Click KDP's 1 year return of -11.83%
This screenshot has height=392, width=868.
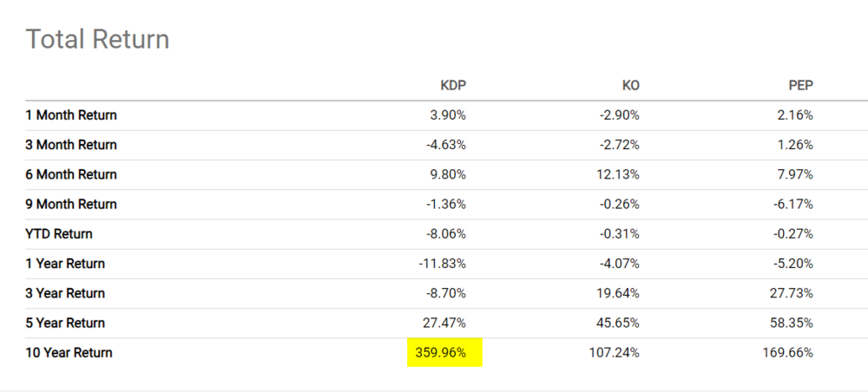444,264
